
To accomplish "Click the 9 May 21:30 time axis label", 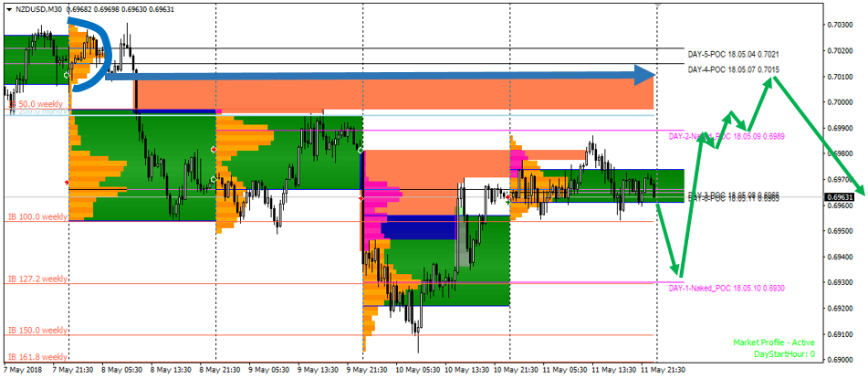I will (363, 372).
